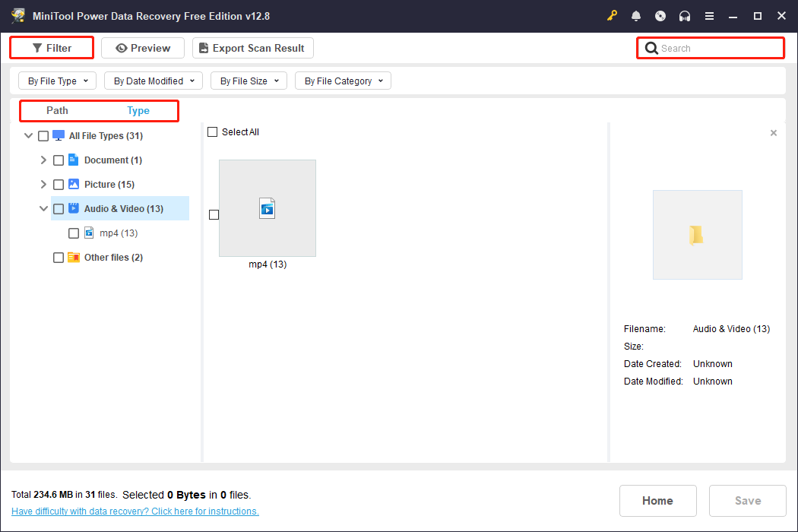Click the headset support icon
Viewport: 798px width, 532px height.
pos(685,15)
